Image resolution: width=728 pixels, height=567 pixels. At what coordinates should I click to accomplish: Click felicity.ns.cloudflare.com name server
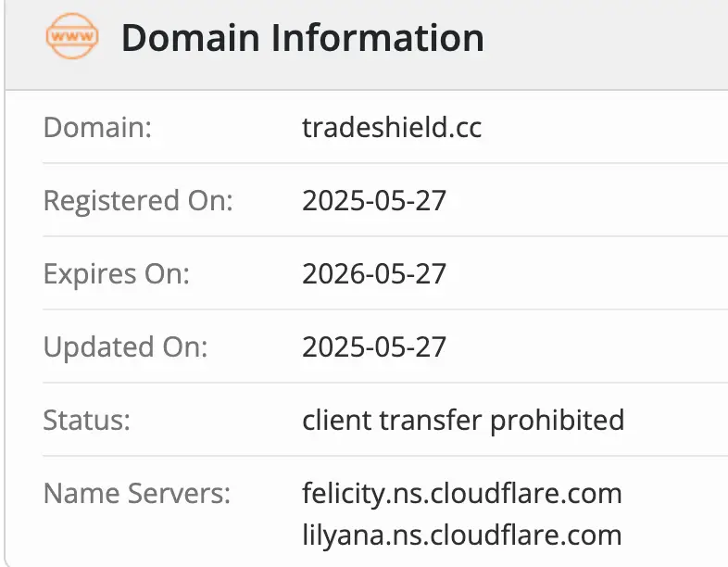tap(461, 493)
